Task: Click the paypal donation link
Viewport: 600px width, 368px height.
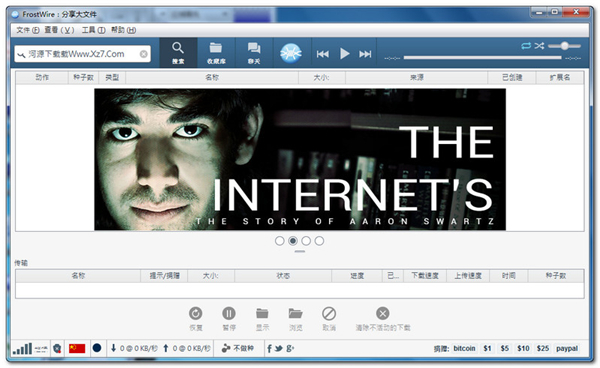Action: coord(567,348)
